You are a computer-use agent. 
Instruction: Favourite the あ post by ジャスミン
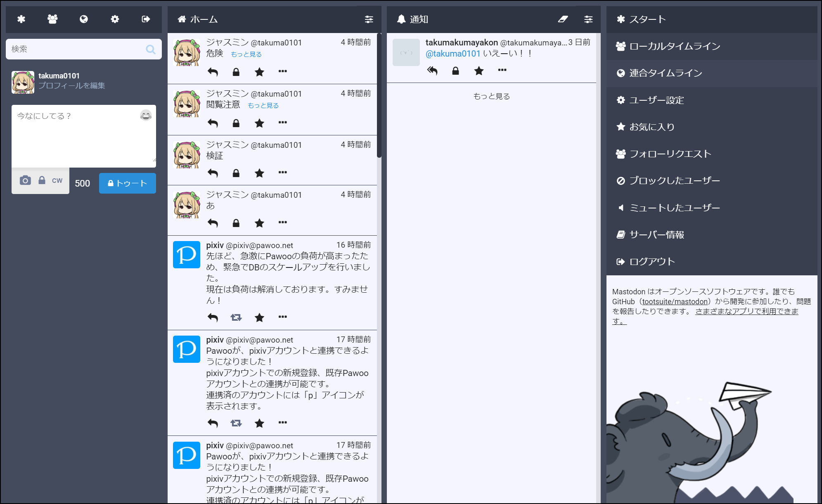[x=259, y=223]
